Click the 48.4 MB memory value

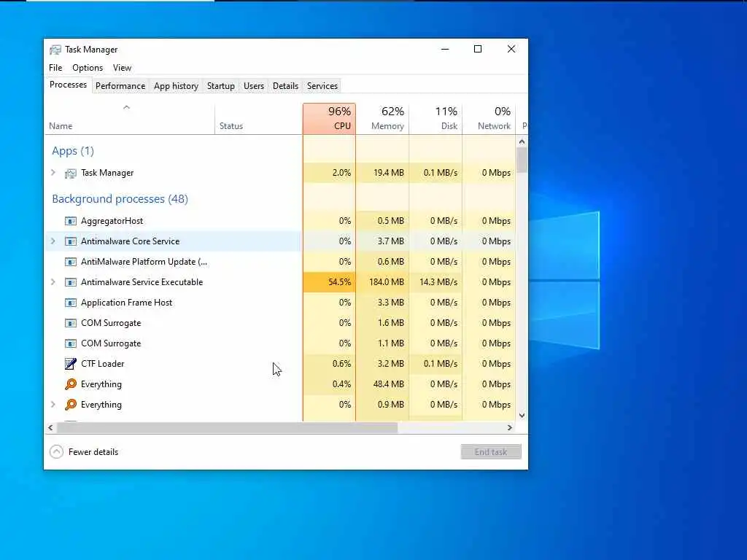click(x=389, y=384)
